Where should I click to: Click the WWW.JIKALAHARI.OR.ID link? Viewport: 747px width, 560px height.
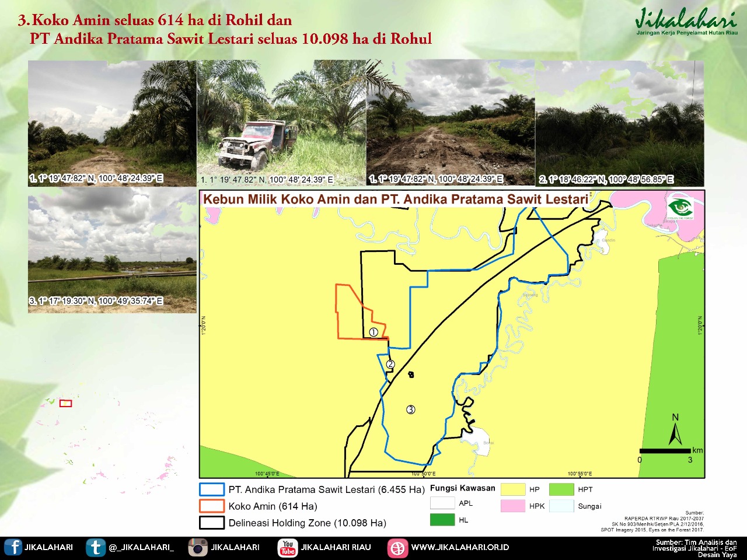click(x=460, y=547)
